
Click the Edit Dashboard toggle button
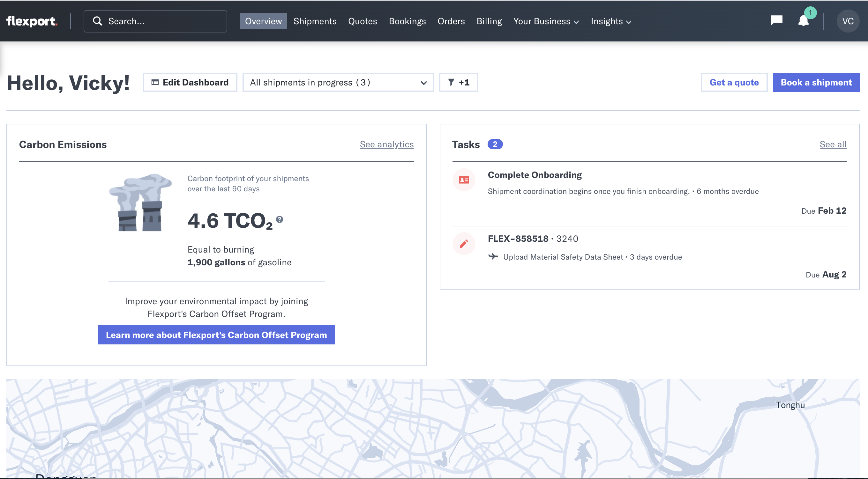point(190,82)
